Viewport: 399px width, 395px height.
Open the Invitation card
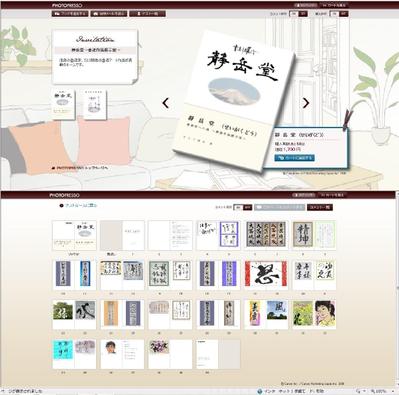click(x=95, y=57)
